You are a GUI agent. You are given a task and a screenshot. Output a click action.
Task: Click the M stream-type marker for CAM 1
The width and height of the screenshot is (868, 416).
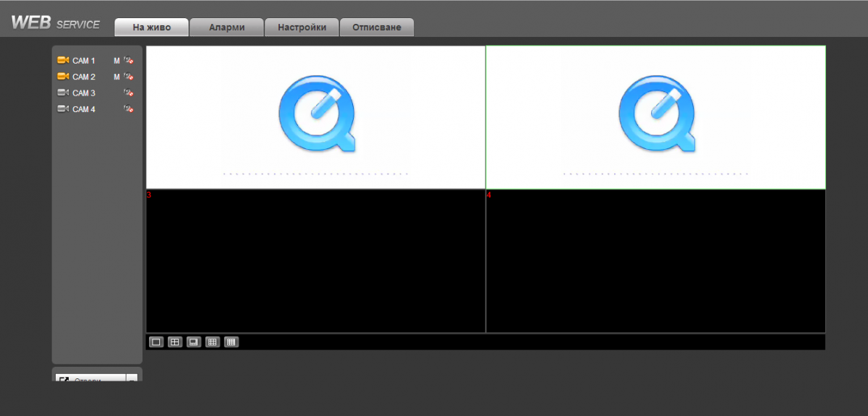[116, 61]
